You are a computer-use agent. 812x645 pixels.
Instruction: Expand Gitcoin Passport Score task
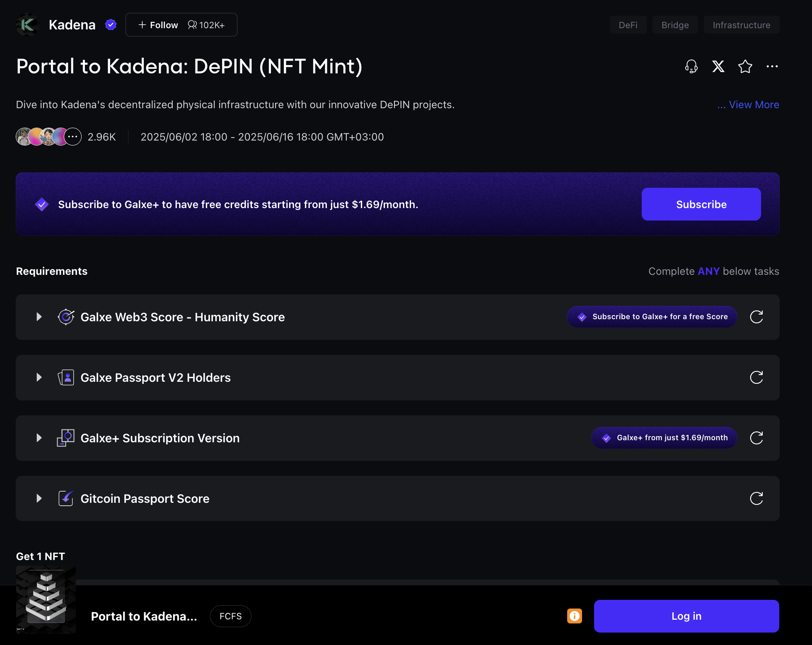[x=39, y=498]
